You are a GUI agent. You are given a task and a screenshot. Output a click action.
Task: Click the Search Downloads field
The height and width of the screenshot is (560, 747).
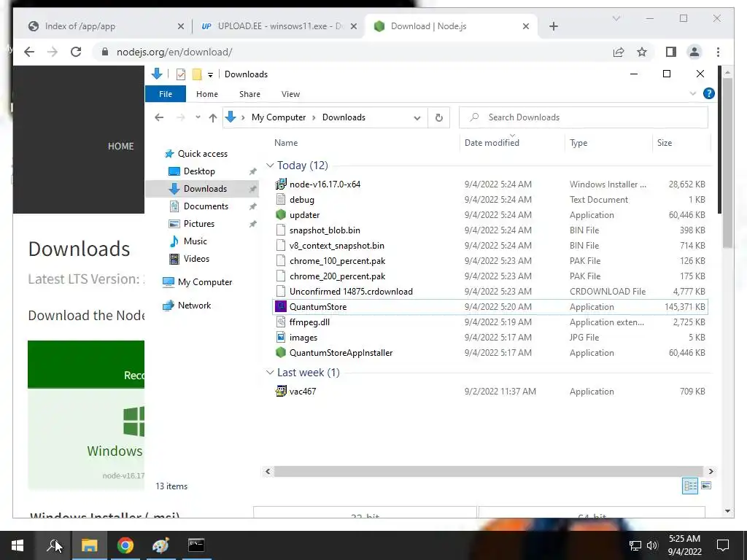583,117
